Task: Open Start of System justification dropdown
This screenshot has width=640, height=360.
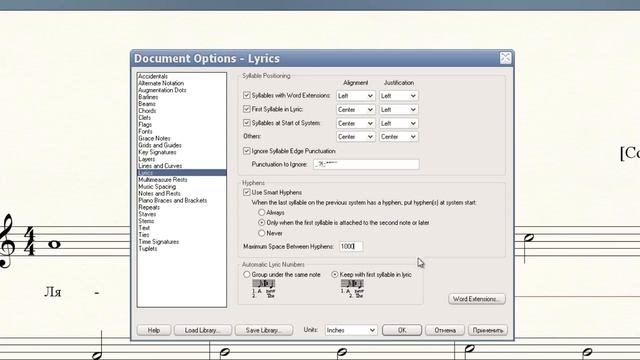Action: pos(398,123)
